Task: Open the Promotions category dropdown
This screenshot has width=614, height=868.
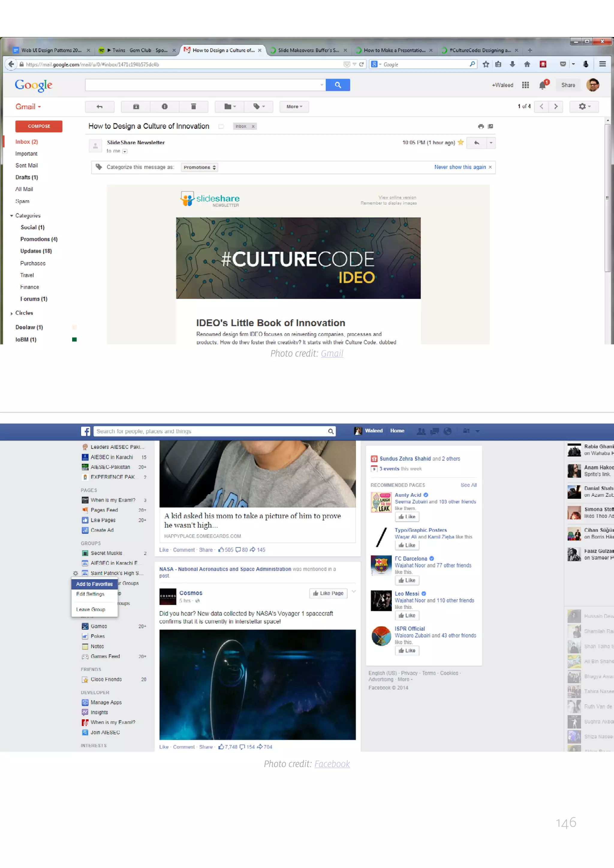Action: pos(199,167)
